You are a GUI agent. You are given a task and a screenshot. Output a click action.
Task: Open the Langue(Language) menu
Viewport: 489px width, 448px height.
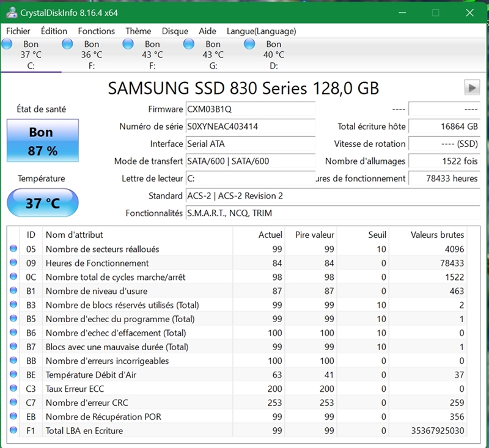(261, 31)
